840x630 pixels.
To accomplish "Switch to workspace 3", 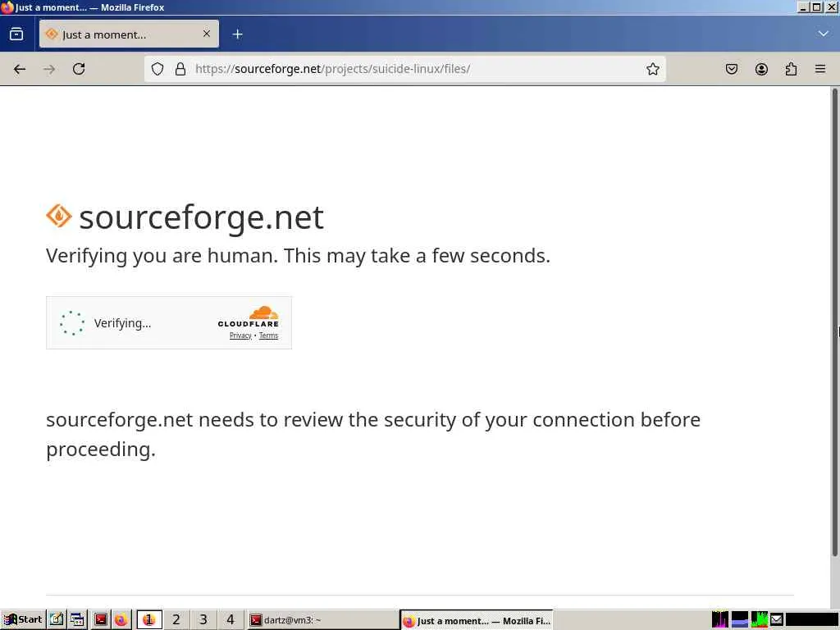I will click(203, 620).
